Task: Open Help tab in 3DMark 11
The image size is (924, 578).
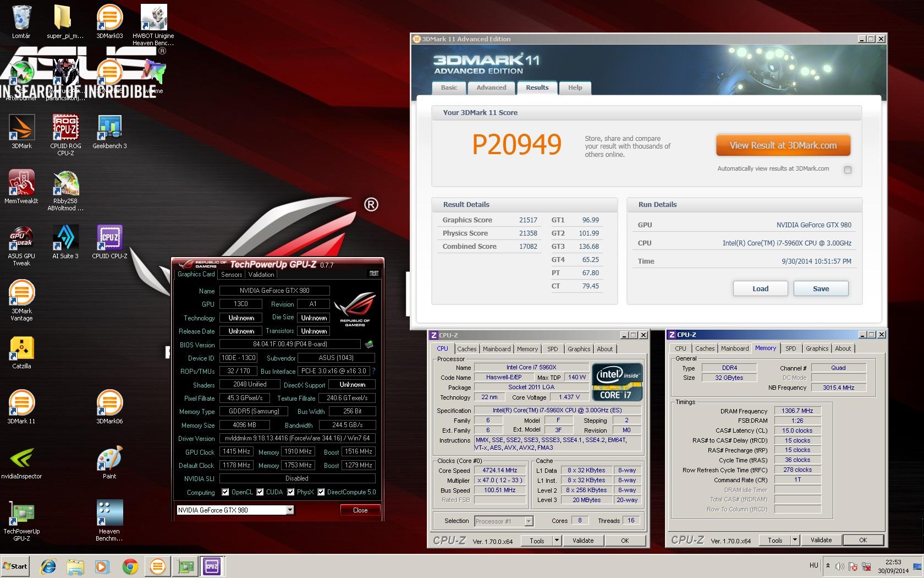Action: pos(575,88)
